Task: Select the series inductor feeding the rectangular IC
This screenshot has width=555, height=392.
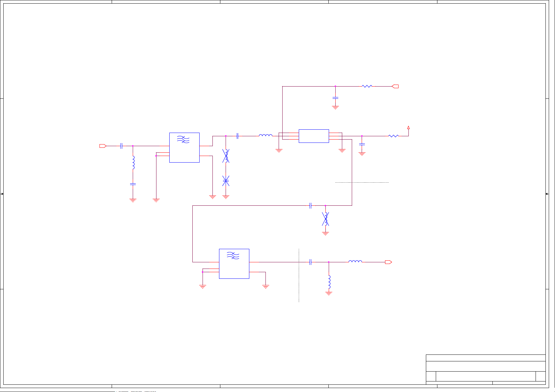Action: coord(265,135)
